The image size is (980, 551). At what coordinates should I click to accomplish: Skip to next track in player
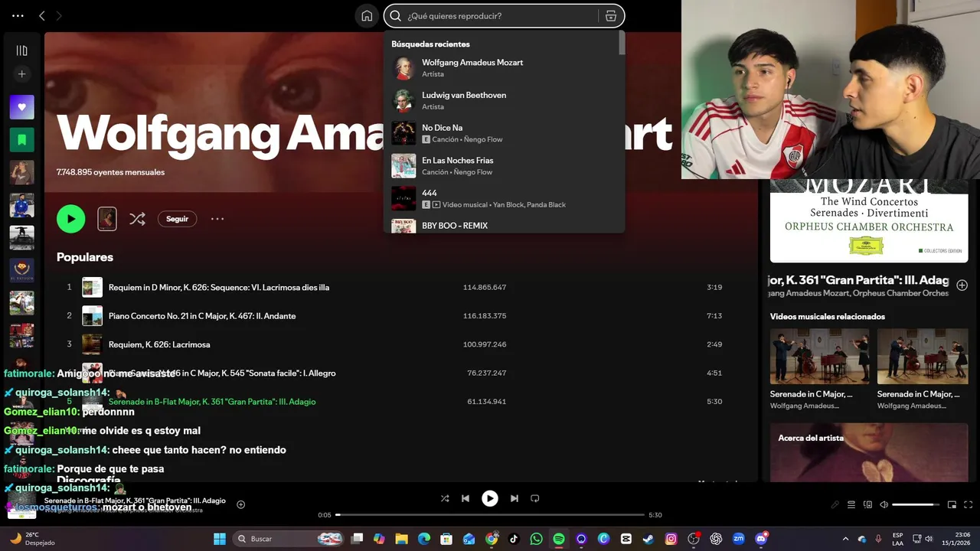point(514,498)
